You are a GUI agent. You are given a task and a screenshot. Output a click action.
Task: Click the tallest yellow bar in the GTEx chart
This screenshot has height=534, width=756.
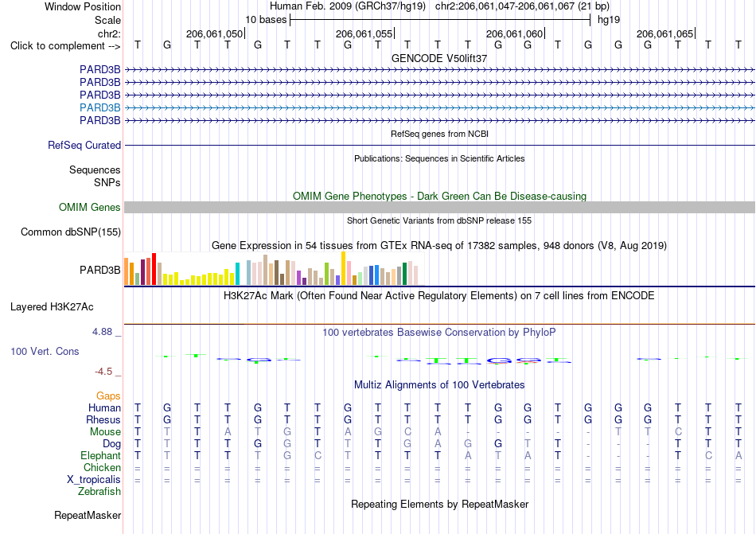pyautogui.click(x=343, y=268)
